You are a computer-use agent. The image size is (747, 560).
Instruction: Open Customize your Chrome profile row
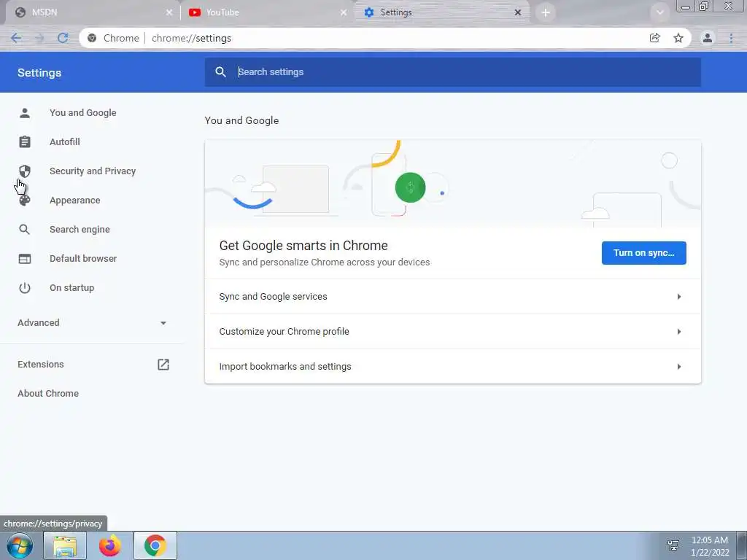452,332
